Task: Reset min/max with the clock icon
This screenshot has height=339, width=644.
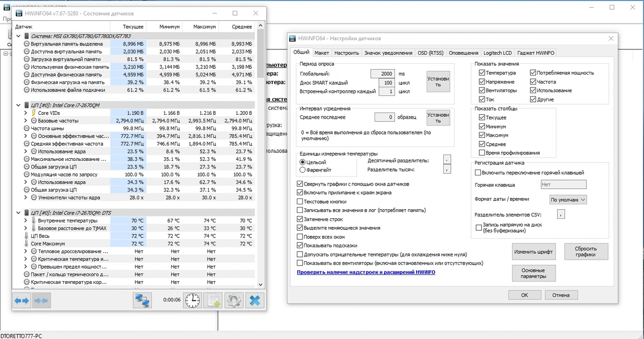Action: (x=192, y=301)
